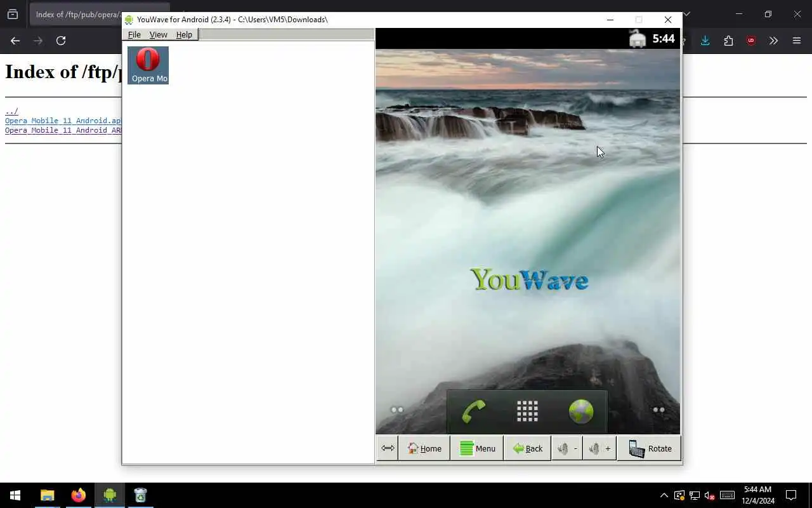The width and height of the screenshot is (812, 508).
Task: Open browser downloads panel
Action: (705, 41)
